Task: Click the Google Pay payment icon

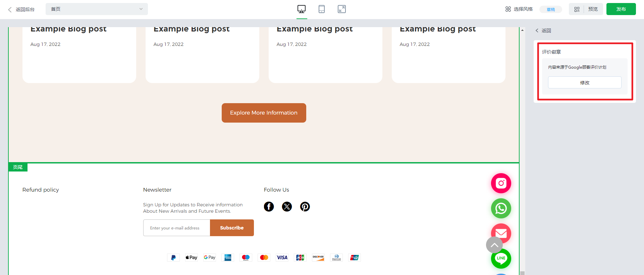Action: pyautogui.click(x=210, y=258)
